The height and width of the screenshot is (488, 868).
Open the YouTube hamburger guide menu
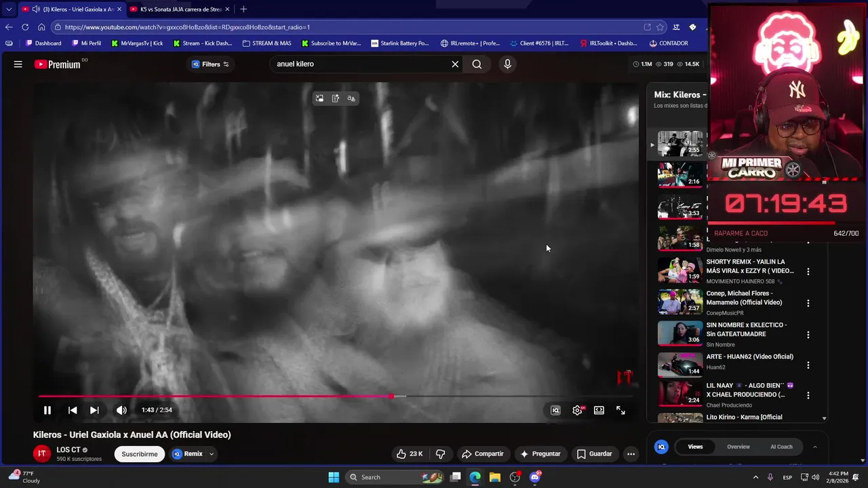[x=18, y=64]
